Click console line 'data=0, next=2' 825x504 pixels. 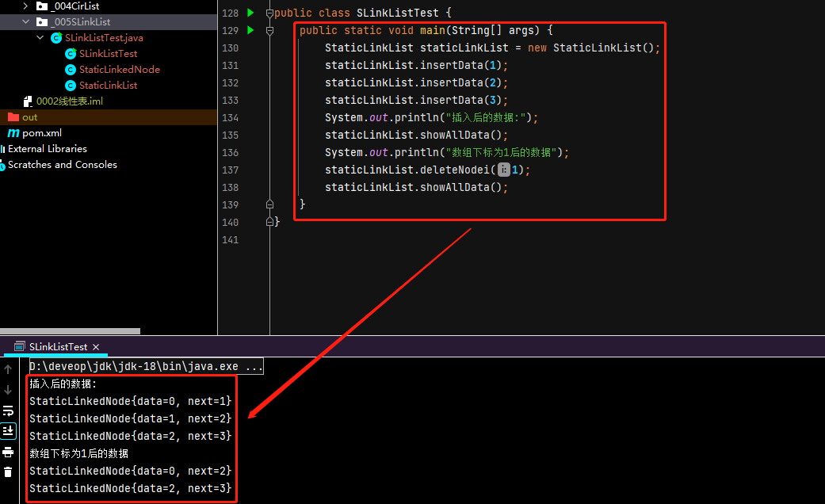click(131, 471)
